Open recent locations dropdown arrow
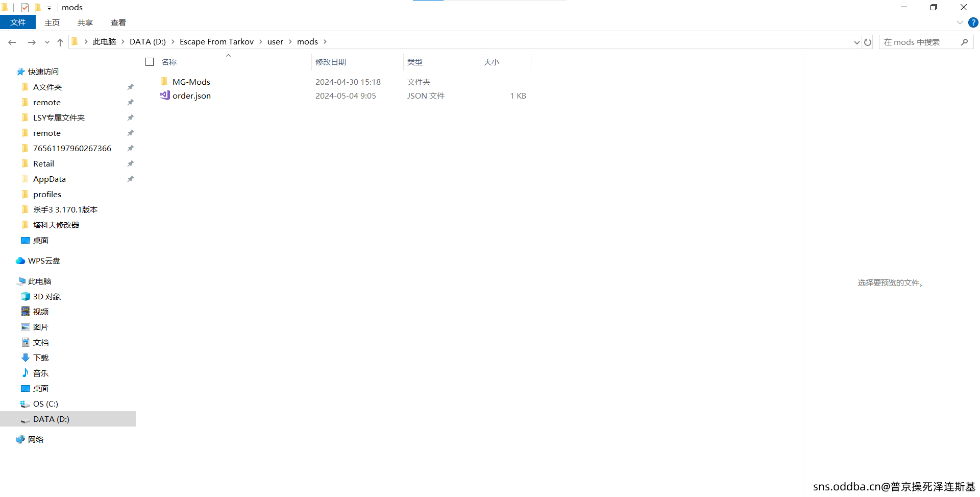This screenshot has width=980, height=497. point(47,42)
